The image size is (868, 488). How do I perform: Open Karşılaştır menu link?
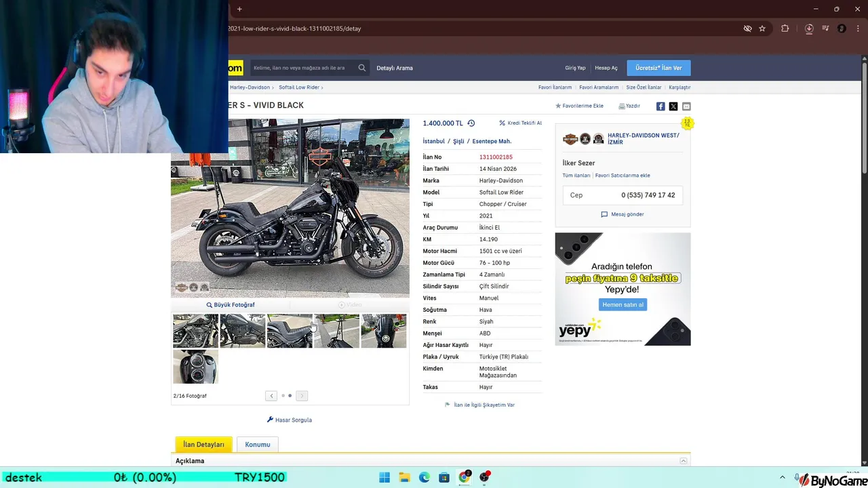pyautogui.click(x=679, y=87)
